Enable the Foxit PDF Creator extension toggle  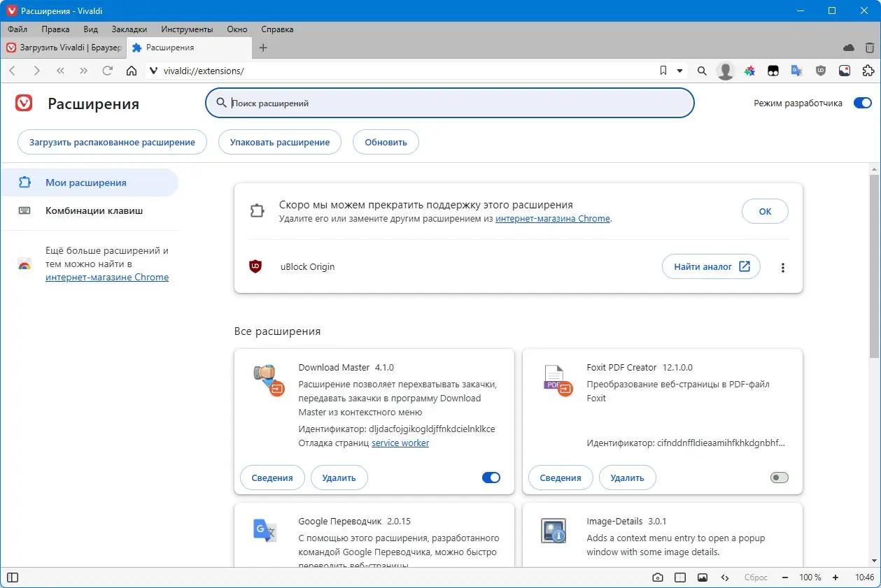[x=779, y=478]
